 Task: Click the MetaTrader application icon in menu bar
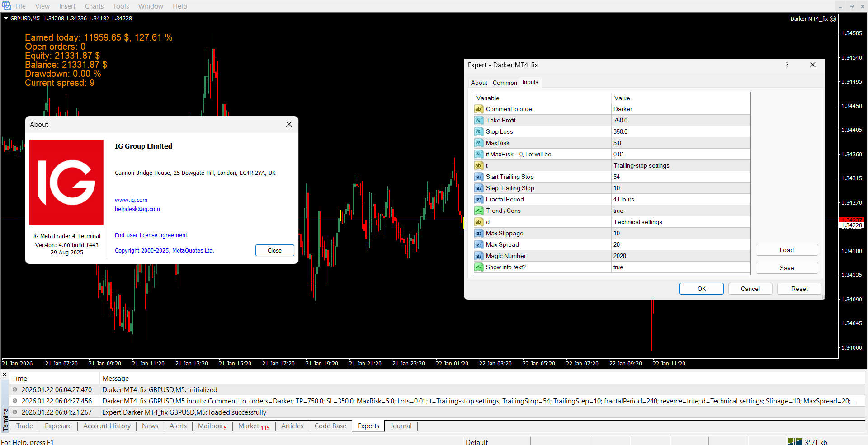7,6
